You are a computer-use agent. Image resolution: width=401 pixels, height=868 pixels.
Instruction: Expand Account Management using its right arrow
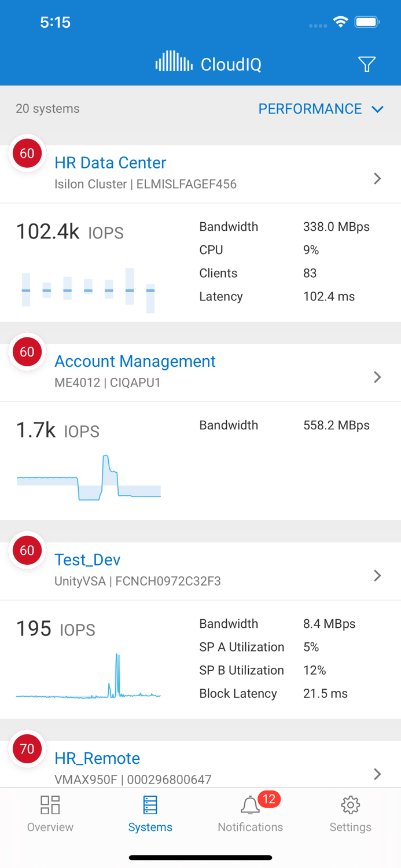pos(377,377)
